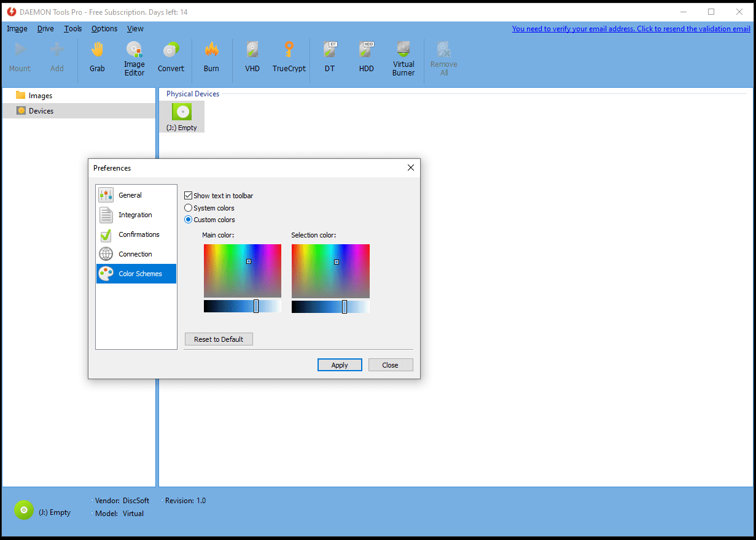756x540 pixels.
Task: Select Custom colors radio option
Action: (x=189, y=220)
